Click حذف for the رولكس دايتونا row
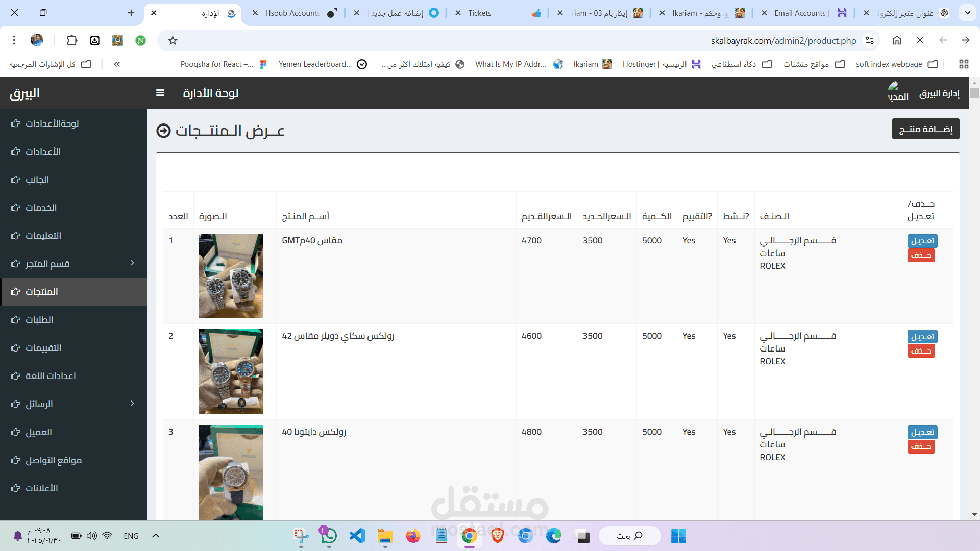Viewport: 980px width, 551px height. pos(921,446)
